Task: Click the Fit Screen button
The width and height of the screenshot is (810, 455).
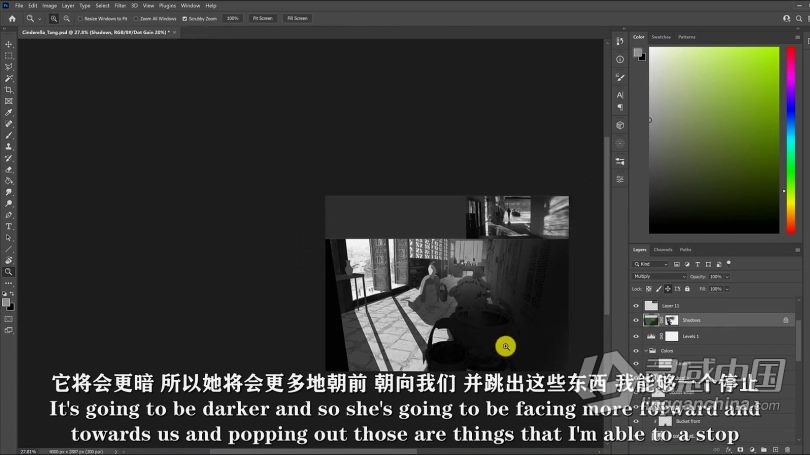Action: point(262,19)
